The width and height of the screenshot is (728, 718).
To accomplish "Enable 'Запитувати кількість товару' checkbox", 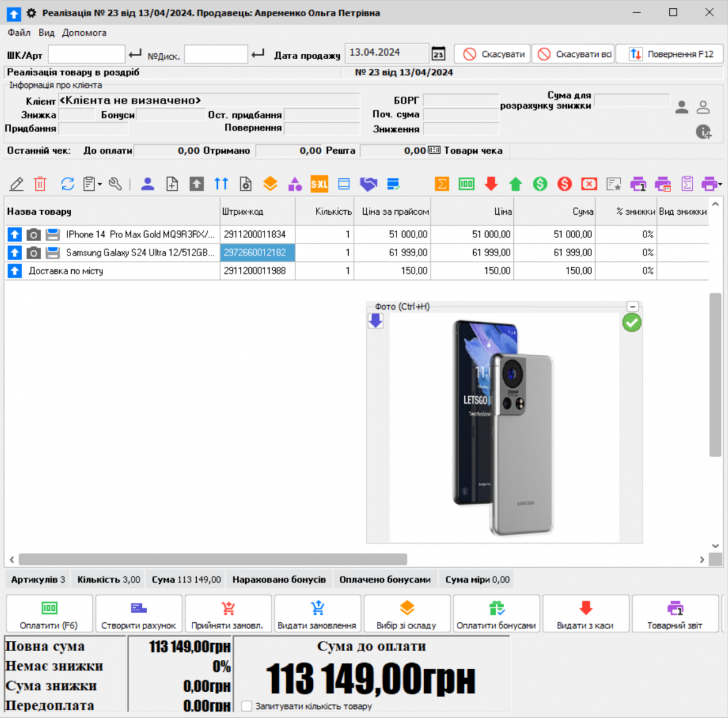I will tap(246, 706).
